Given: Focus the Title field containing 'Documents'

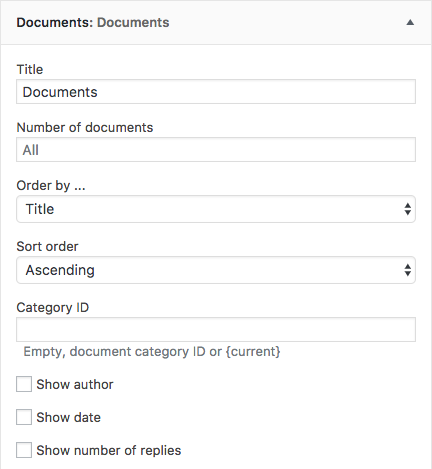Looking at the screenshot, I should tap(216, 92).
